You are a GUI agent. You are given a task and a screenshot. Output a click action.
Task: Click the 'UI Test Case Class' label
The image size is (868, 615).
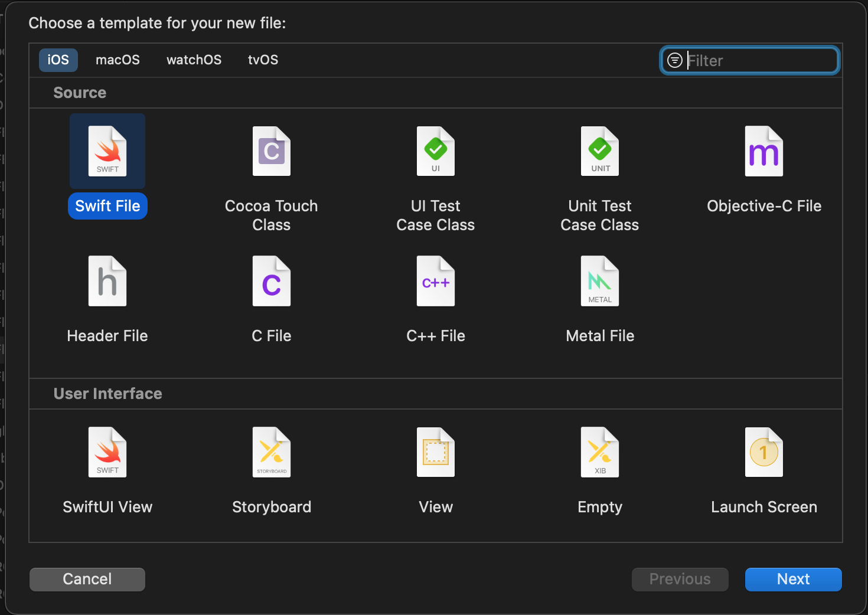(x=436, y=215)
